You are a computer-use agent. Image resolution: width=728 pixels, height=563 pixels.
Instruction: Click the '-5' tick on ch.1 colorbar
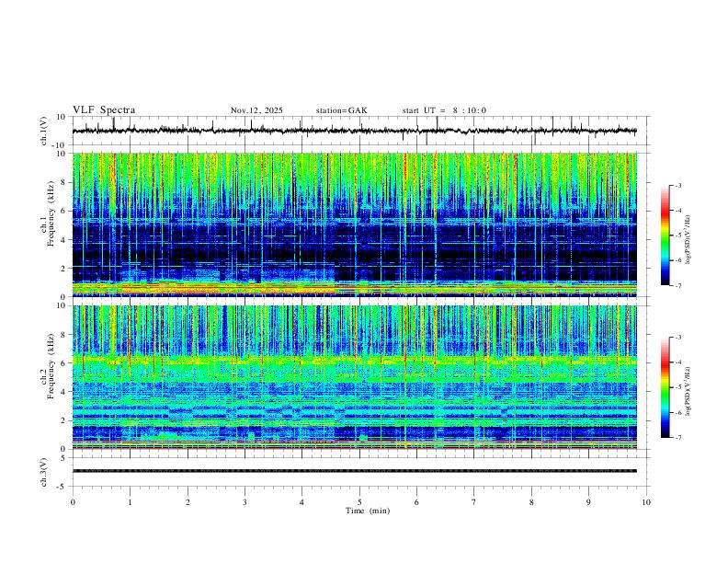click(x=678, y=236)
